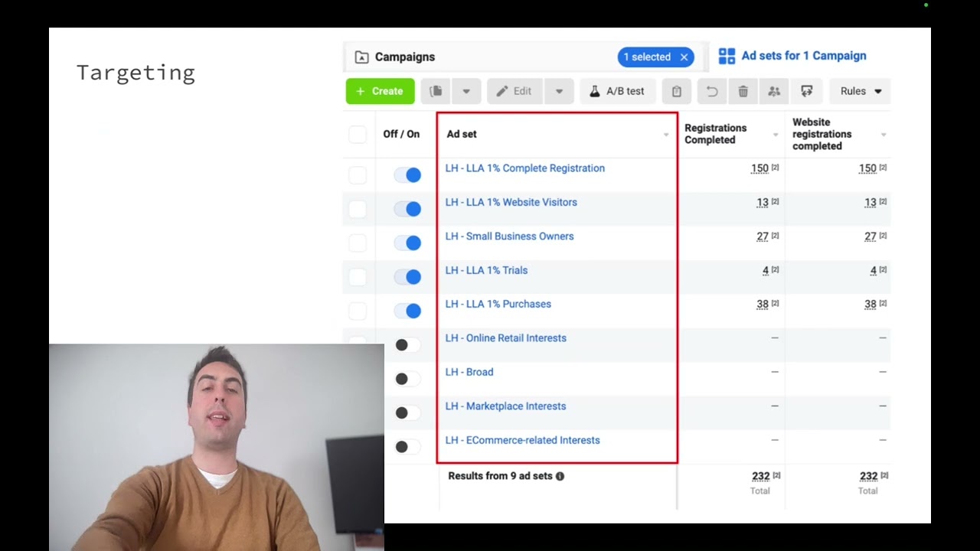The height and width of the screenshot is (551, 980).
Task: Click the trash can delete icon
Action: (743, 91)
